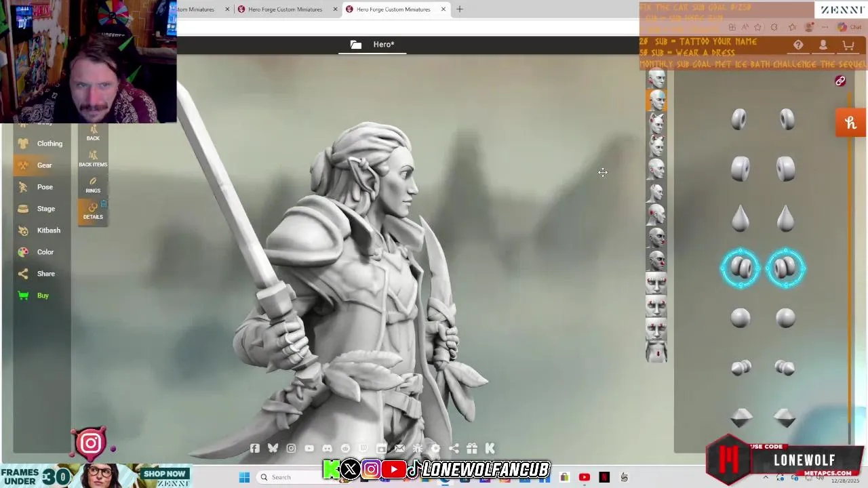Open the Color category
The image size is (868, 488).
(x=41, y=252)
